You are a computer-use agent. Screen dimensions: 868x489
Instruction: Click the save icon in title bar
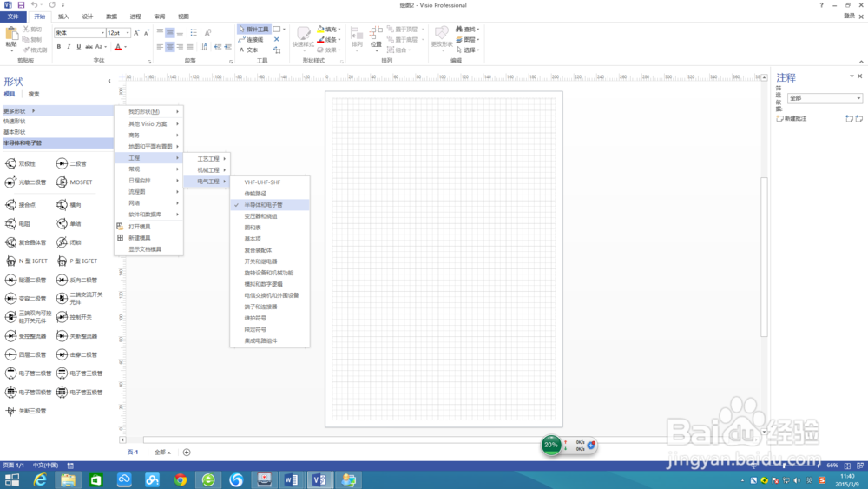pos(21,5)
